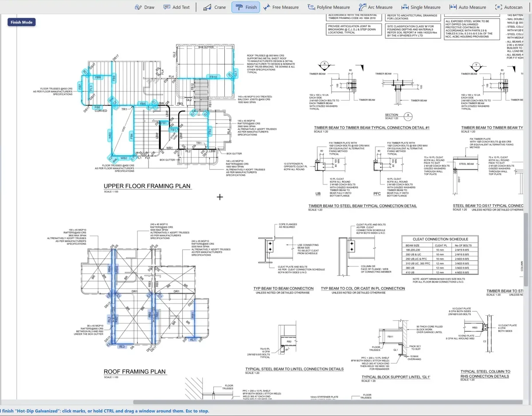
Task: Start a Free Measure
Action: (281, 7)
